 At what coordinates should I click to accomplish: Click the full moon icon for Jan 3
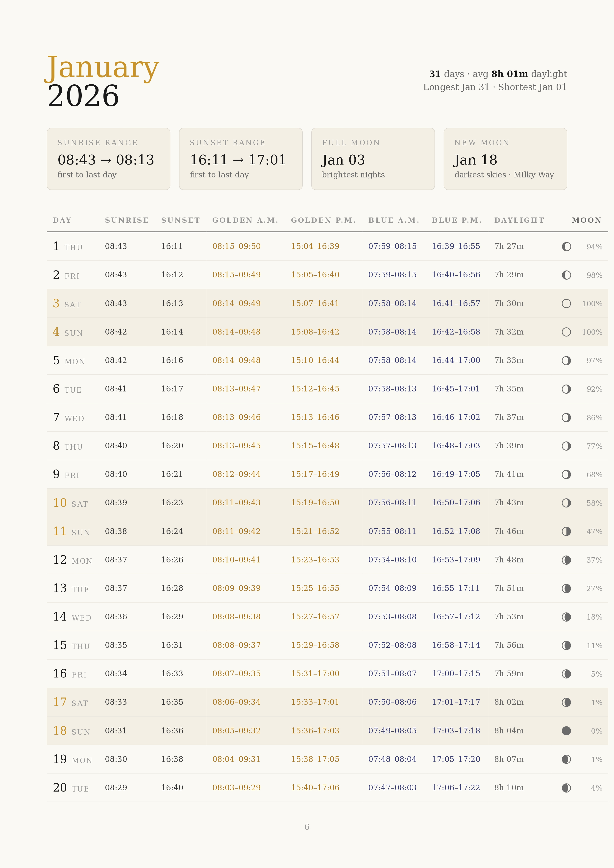click(x=566, y=304)
